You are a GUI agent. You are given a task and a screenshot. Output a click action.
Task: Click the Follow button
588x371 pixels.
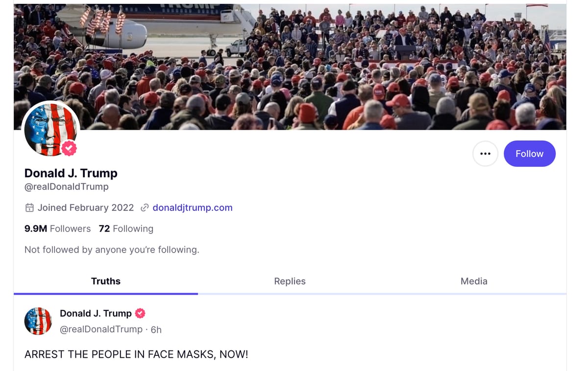529,154
